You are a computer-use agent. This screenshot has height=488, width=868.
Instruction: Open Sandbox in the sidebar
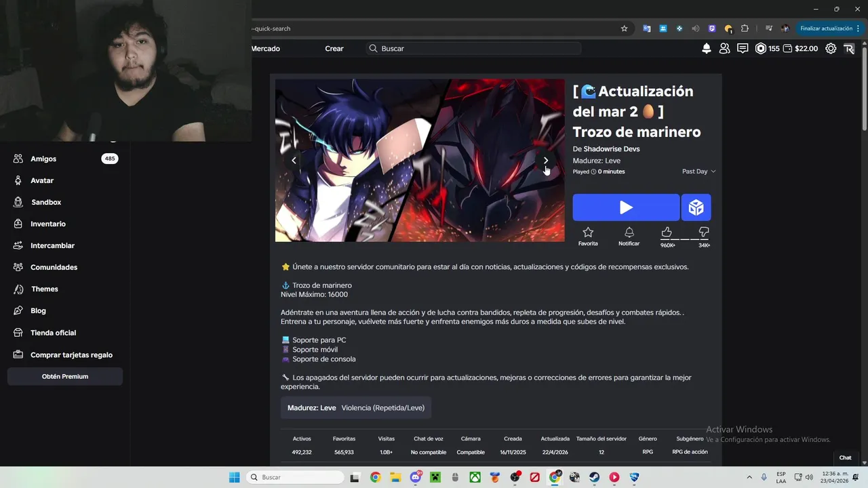tap(65, 202)
